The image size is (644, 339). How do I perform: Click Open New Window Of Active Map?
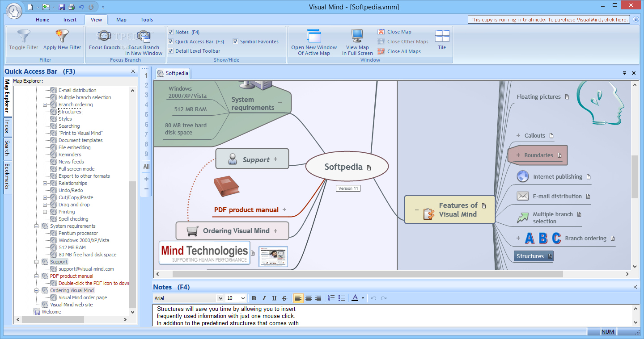tap(314, 42)
